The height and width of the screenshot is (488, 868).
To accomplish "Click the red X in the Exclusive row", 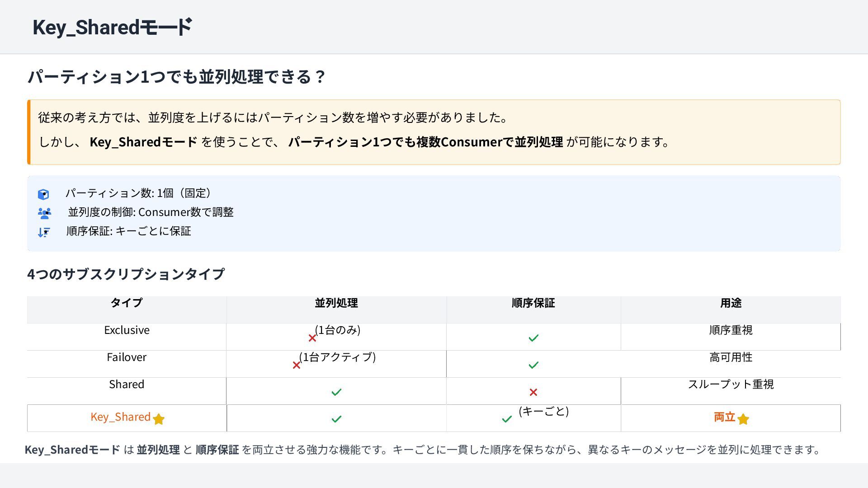I will [x=312, y=338].
